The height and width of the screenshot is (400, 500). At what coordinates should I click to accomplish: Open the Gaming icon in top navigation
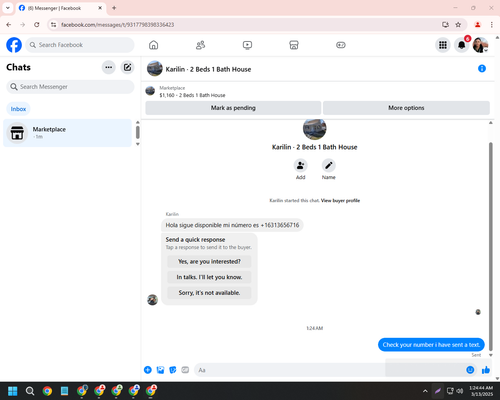click(341, 45)
